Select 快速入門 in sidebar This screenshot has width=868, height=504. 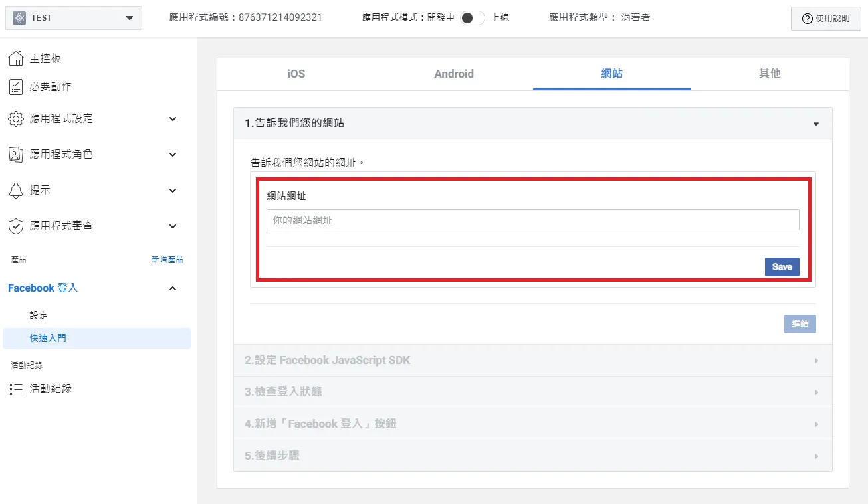(97, 338)
